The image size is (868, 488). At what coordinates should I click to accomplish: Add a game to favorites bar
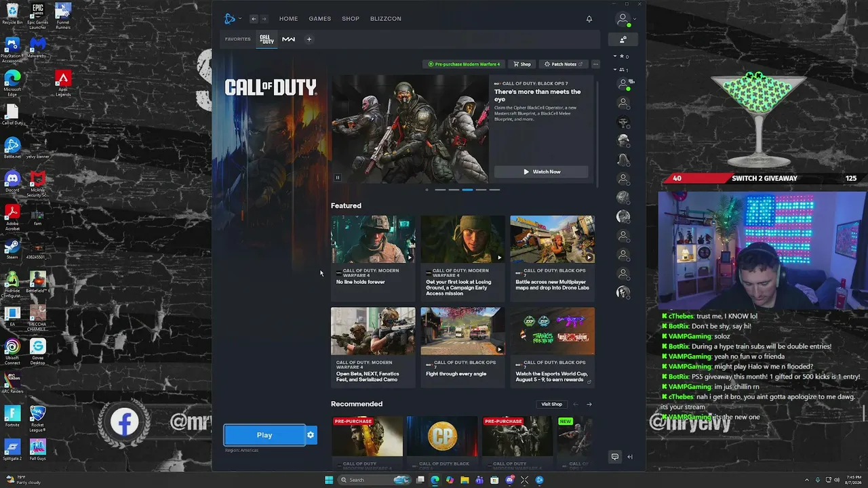309,39
